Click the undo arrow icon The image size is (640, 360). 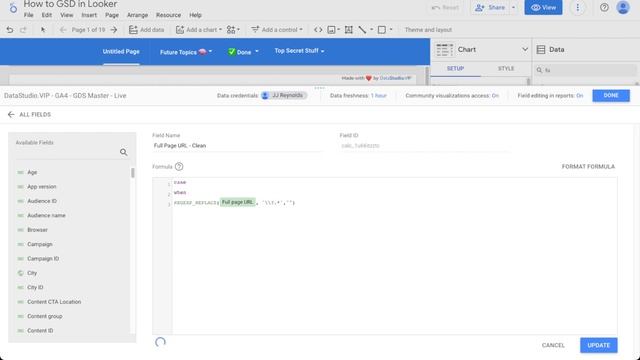click(10, 30)
